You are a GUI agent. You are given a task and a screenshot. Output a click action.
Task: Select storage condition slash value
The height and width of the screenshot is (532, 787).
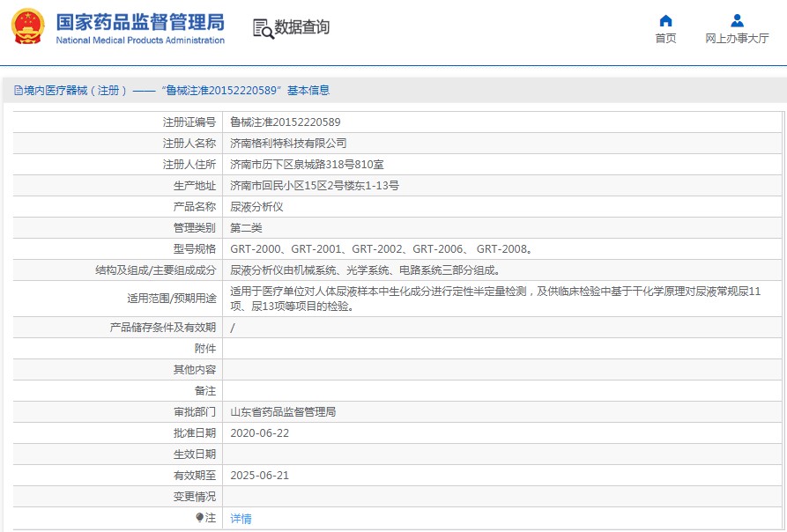(233, 328)
